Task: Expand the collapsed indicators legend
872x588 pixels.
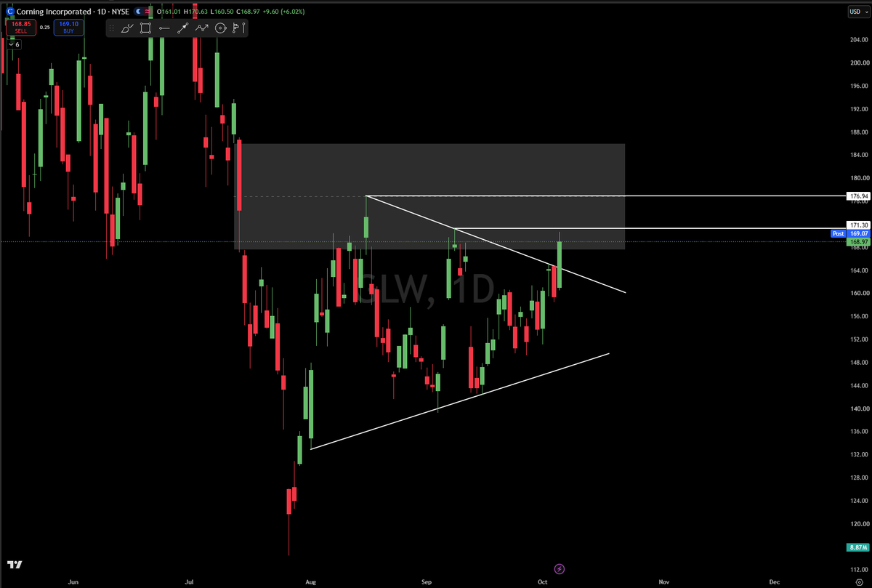Action: pos(14,44)
